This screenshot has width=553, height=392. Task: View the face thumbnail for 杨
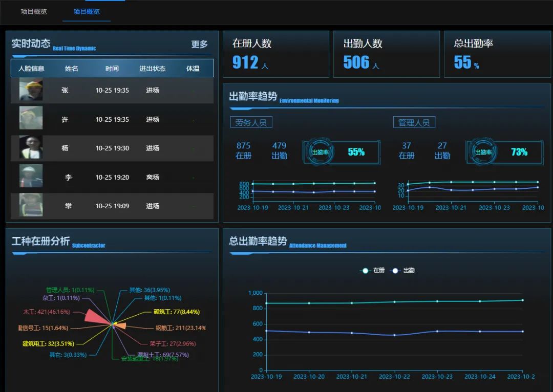point(31,148)
